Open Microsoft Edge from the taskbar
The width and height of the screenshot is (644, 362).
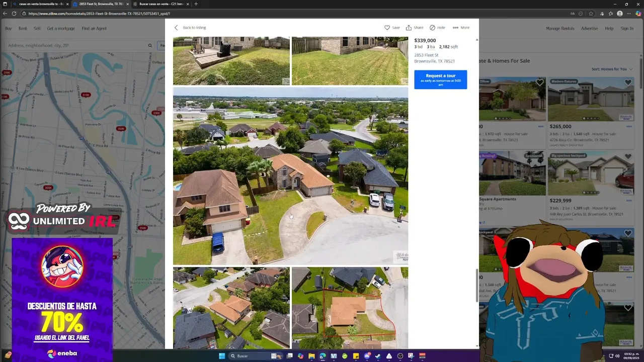(x=323, y=356)
